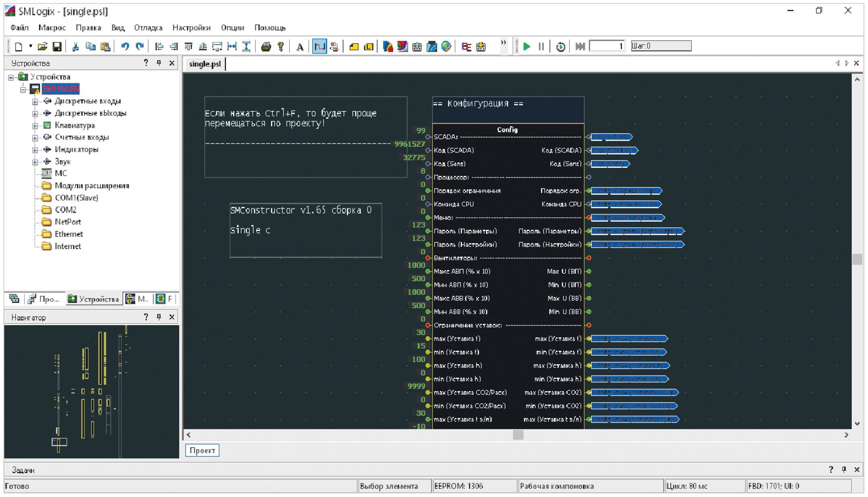The height and width of the screenshot is (497, 868).
Task: Click the Paste clipboard icon
Action: tap(105, 46)
